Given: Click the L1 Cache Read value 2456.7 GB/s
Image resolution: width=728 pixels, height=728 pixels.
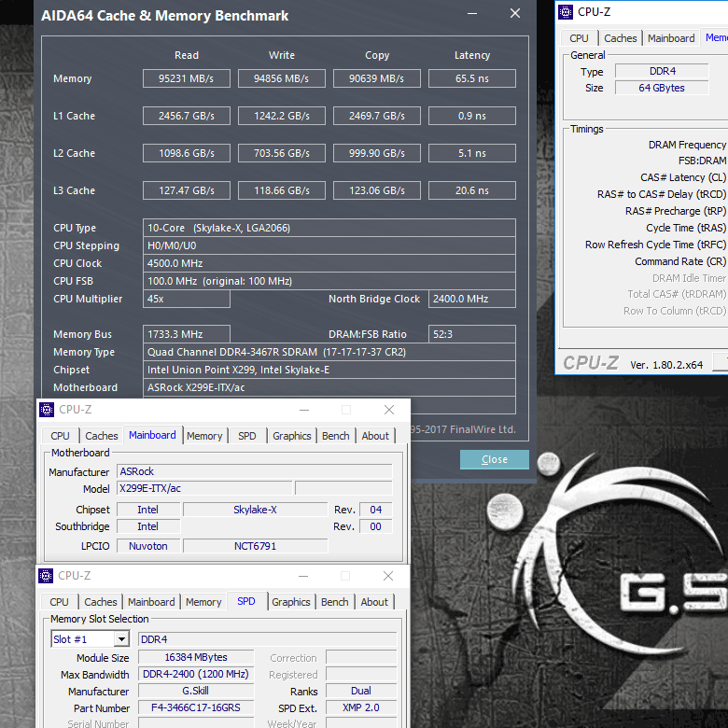Looking at the screenshot, I should pyautogui.click(x=186, y=116).
